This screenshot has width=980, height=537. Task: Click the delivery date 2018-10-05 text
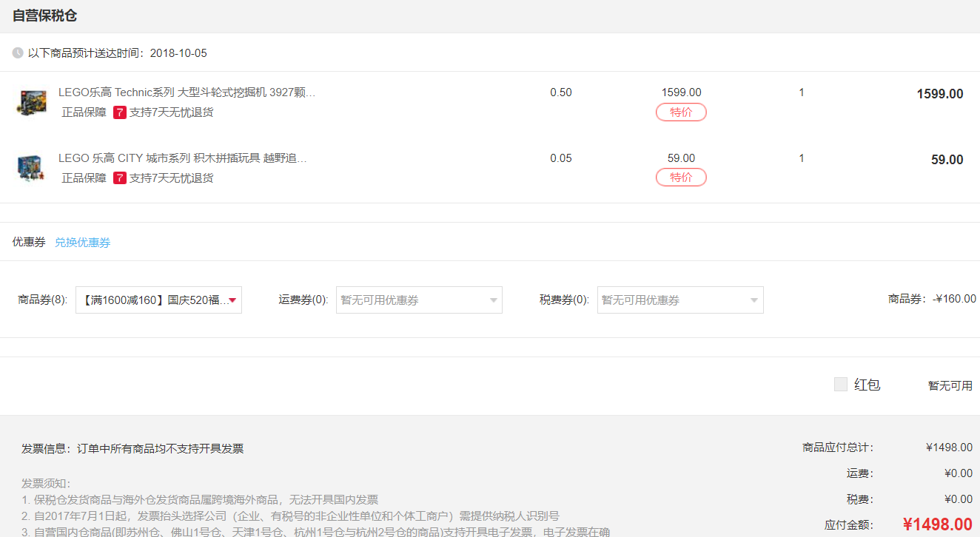click(178, 53)
